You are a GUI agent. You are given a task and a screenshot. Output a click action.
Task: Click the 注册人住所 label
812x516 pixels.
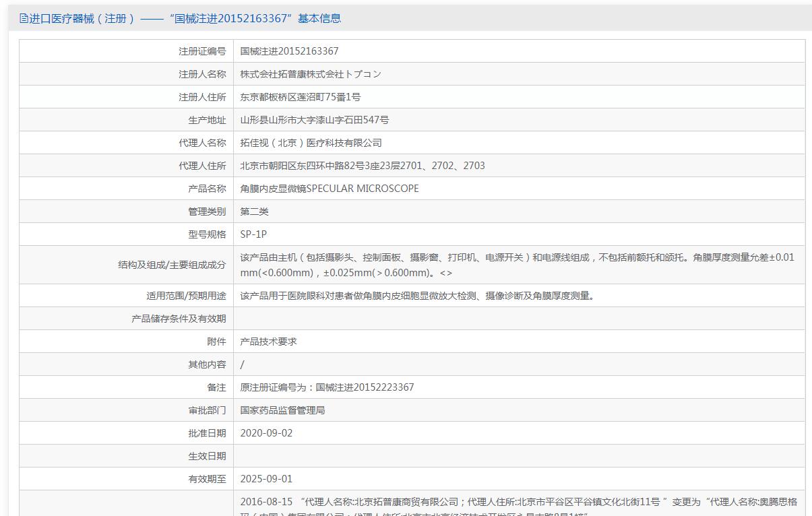(202, 97)
